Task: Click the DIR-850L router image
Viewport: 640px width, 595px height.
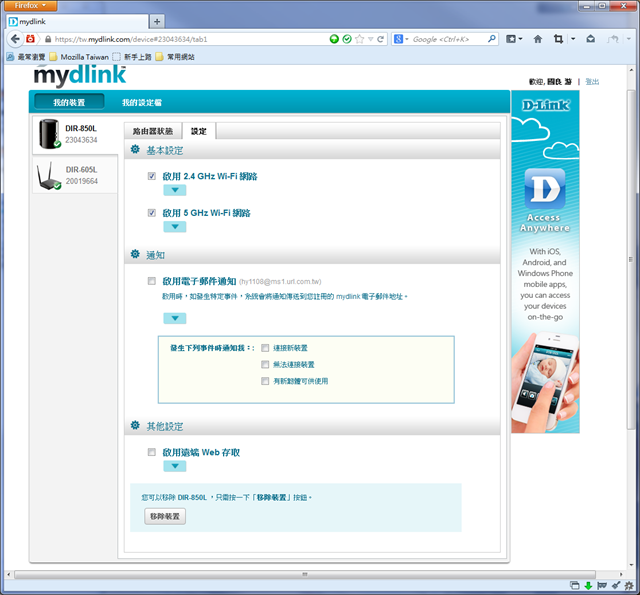Action: [49, 134]
